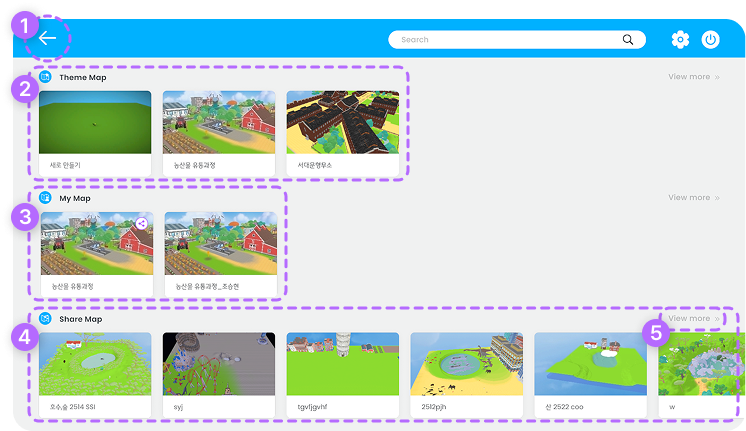Expand Share Map with View more

pos(693,319)
